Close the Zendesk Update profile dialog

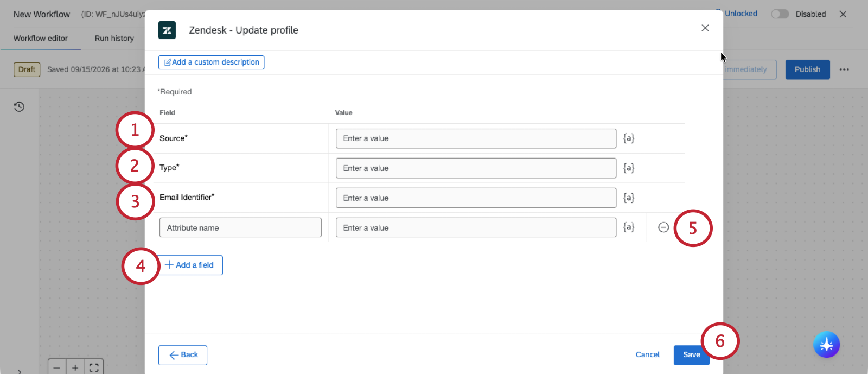point(705,28)
